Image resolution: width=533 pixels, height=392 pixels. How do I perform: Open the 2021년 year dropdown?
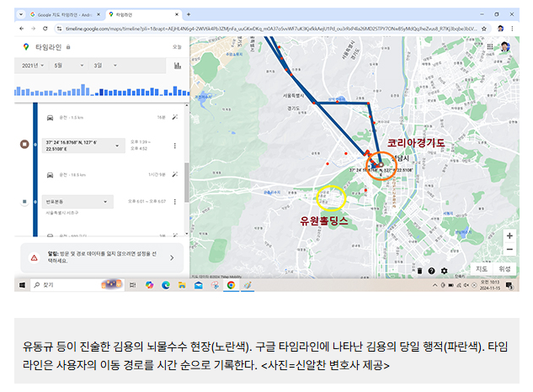click(33, 66)
